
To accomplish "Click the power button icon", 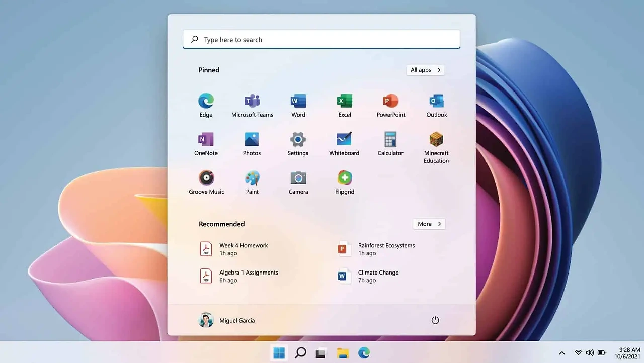I will tap(435, 320).
